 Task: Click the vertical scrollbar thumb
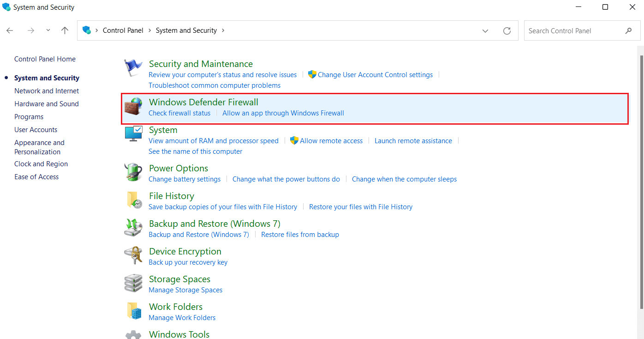(x=642, y=182)
